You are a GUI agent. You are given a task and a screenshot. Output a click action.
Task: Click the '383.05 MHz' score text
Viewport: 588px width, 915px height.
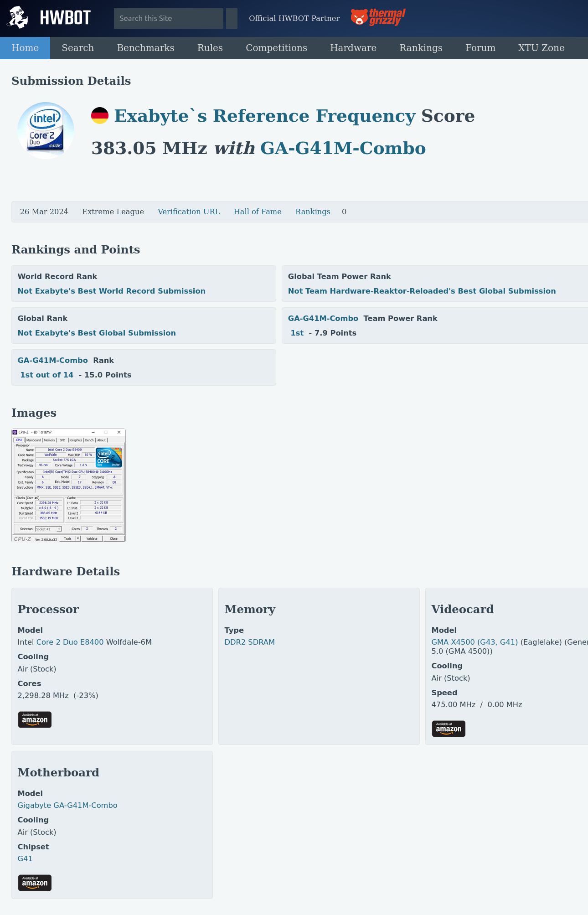point(150,148)
